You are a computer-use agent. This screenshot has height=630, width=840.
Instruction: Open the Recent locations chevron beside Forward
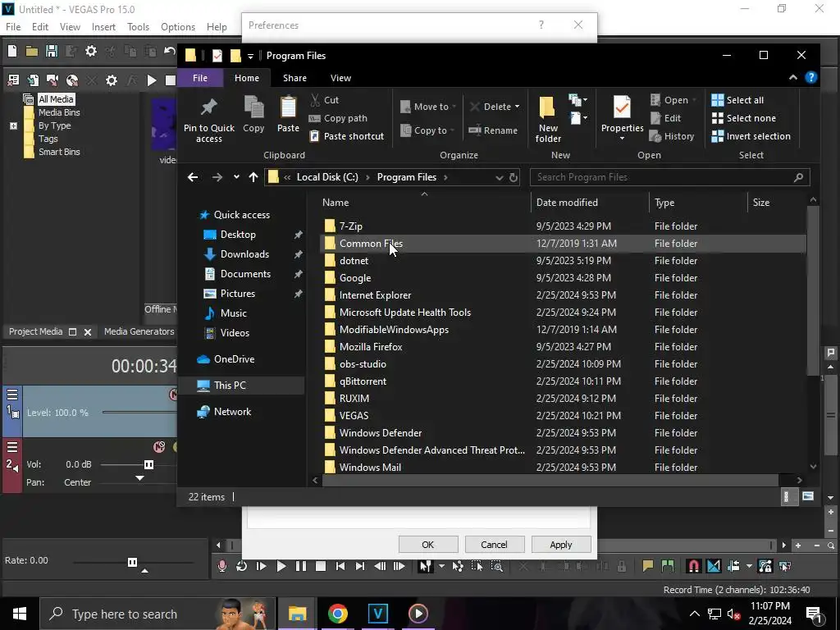pyautogui.click(x=236, y=177)
